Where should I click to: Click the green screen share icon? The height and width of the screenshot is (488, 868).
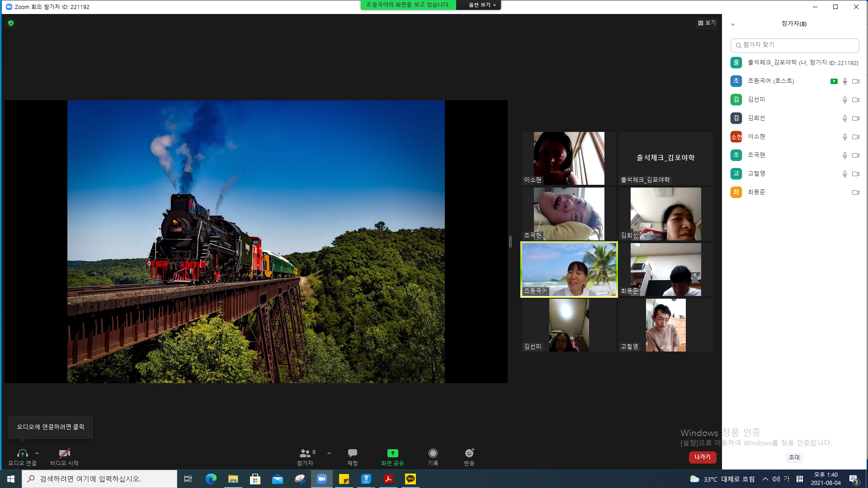[x=392, y=453]
